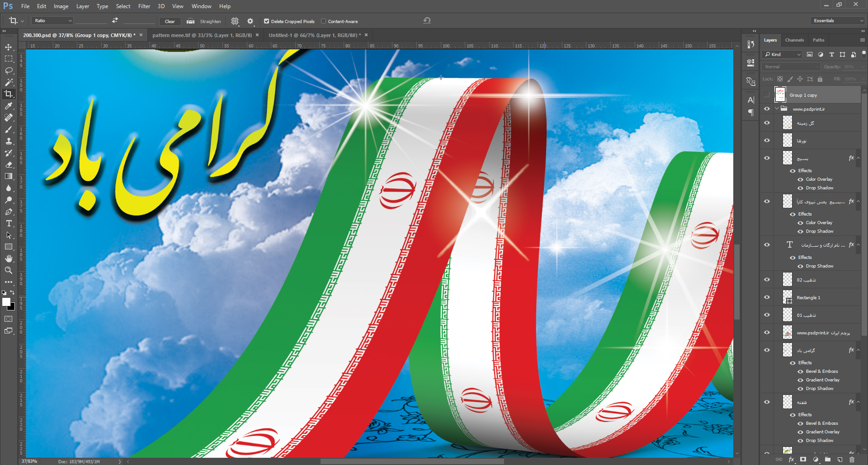Select the Rectangle shape tool
Screen dimensions: 868x465
tap(9, 247)
